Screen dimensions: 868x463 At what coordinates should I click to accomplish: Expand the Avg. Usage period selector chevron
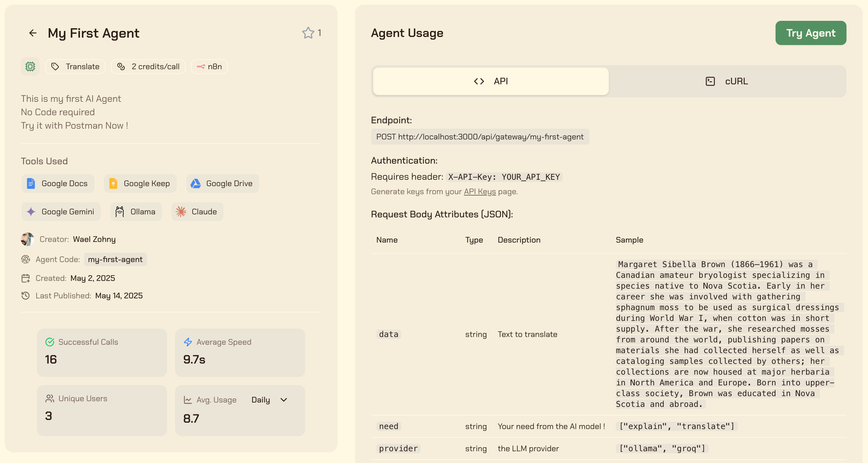(x=283, y=400)
